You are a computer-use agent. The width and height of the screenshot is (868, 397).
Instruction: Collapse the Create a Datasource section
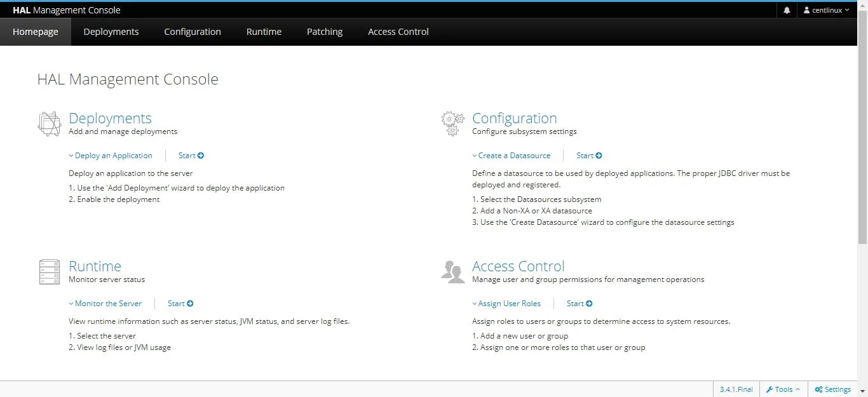[x=512, y=156]
